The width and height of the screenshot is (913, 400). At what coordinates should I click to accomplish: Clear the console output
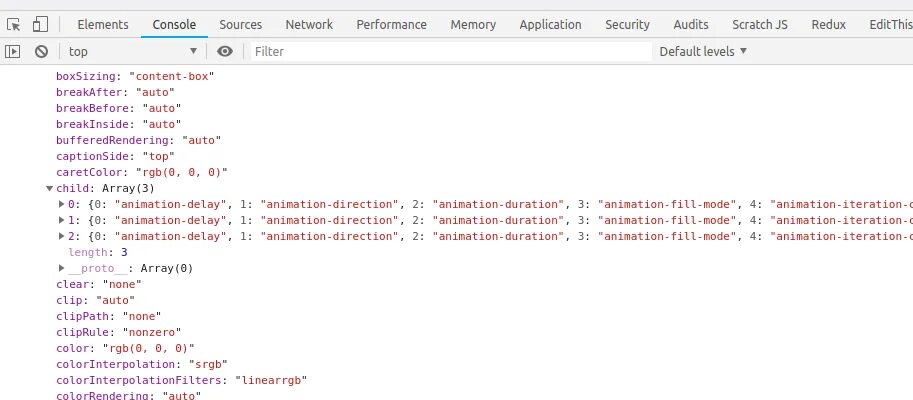pos(41,51)
